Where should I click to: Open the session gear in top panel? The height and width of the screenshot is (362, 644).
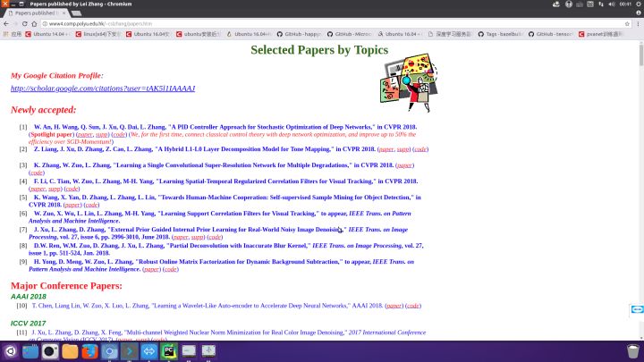click(639, 4)
